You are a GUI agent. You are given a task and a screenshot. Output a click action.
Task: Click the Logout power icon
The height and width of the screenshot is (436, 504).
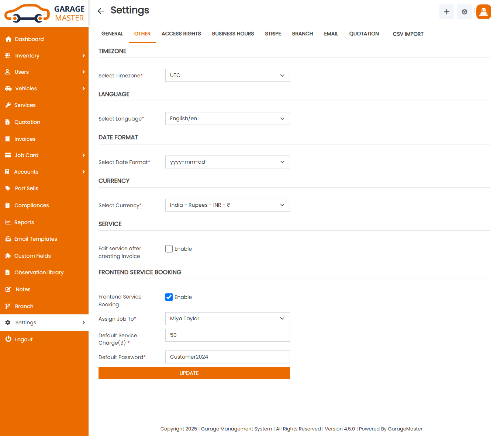pos(8,339)
